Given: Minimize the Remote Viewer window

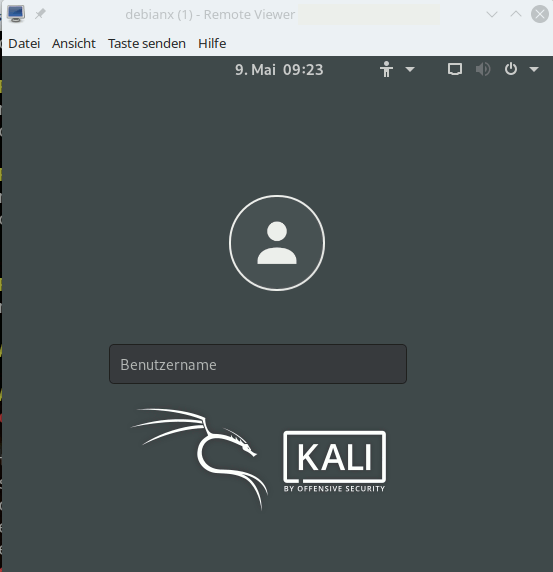Looking at the screenshot, I should coord(492,14).
